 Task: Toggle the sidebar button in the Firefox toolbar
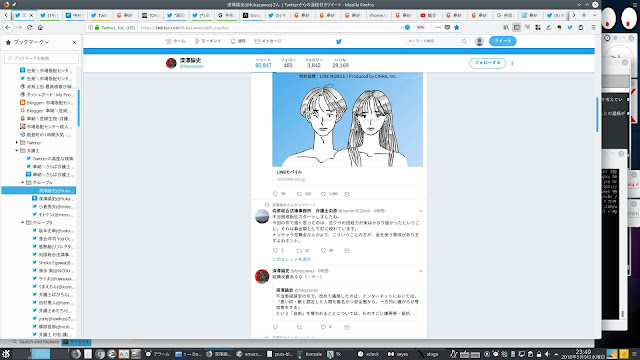pyautogui.click(x=517, y=27)
